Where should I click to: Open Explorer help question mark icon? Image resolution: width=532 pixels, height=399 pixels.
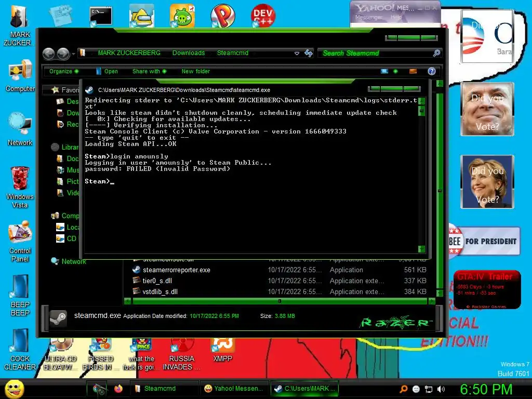[432, 71]
